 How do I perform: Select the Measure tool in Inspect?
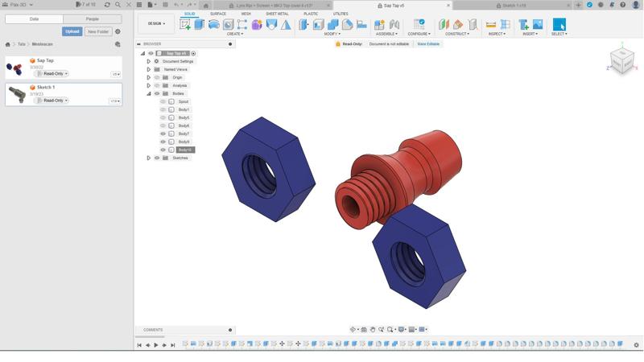point(491,25)
